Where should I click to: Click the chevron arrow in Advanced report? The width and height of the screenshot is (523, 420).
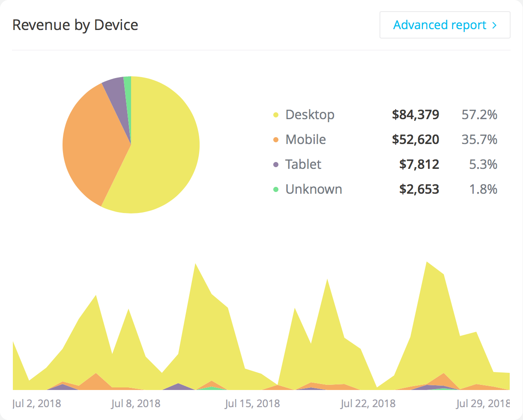495,25
